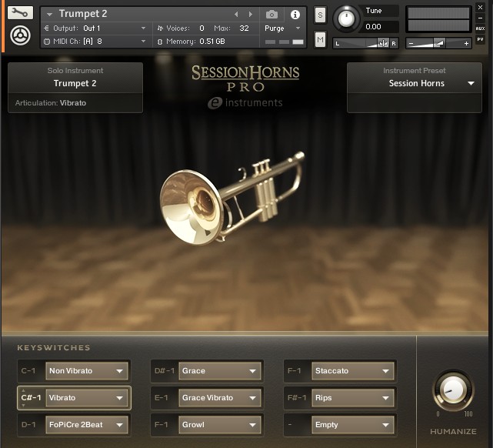Click the Kontakt instrument logo icon
Screen dimensions: 493x448
20,35
